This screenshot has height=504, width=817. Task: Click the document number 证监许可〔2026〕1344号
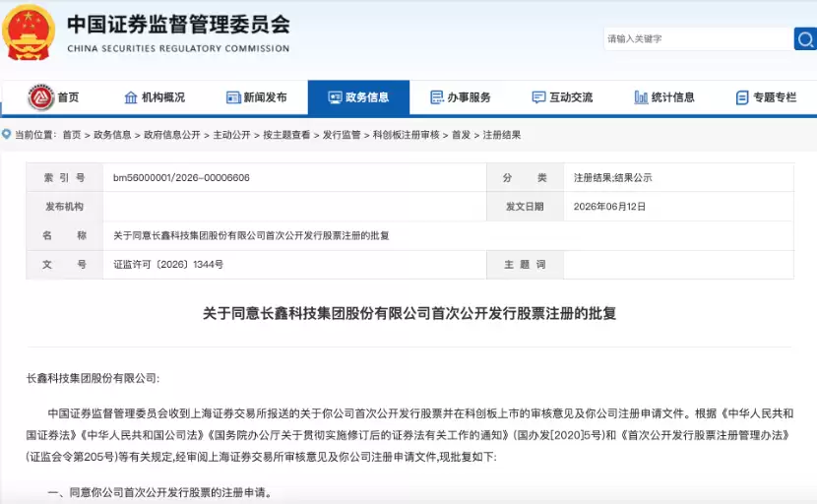click(x=168, y=264)
